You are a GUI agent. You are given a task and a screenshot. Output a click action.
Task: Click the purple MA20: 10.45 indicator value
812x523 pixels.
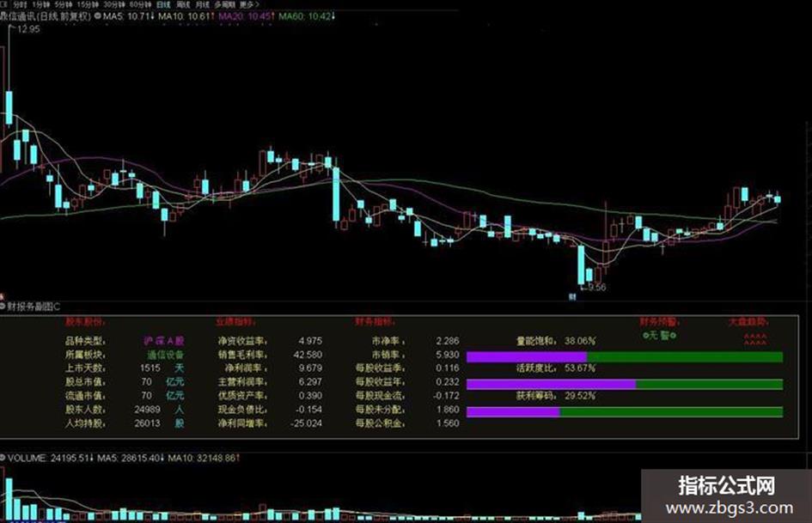click(x=247, y=16)
